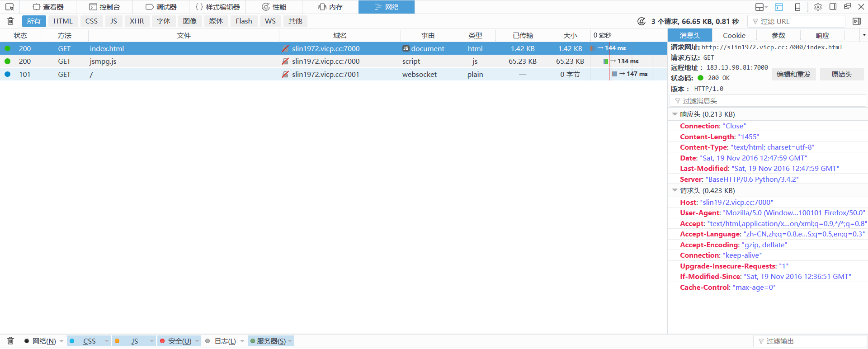Click green status dot of index.html
The image size is (868, 349).
tap(7, 48)
